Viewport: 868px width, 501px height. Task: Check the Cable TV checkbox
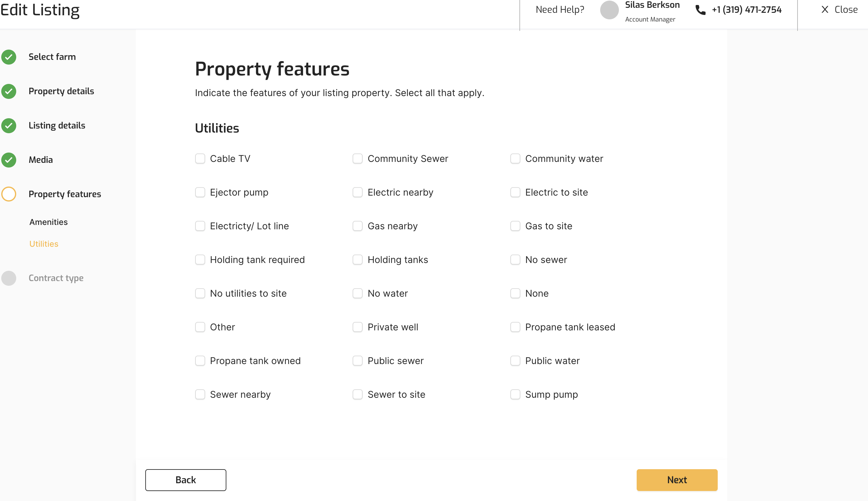(200, 158)
